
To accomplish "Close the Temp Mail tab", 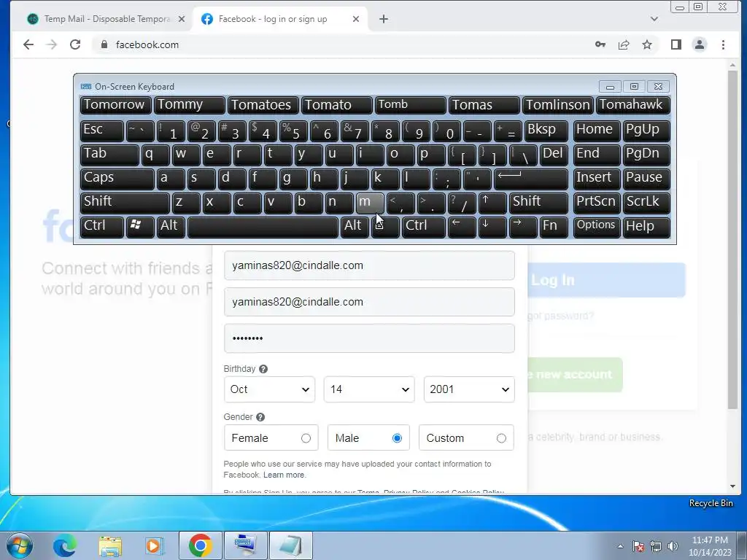I will (182, 19).
